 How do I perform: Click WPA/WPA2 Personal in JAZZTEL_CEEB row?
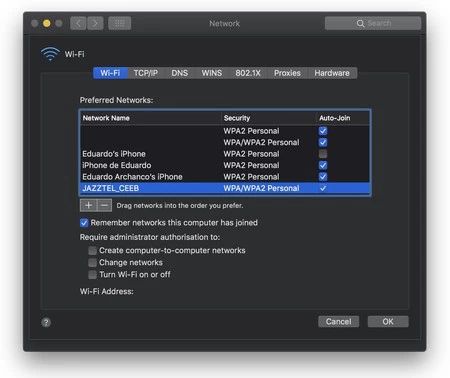tap(261, 188)
